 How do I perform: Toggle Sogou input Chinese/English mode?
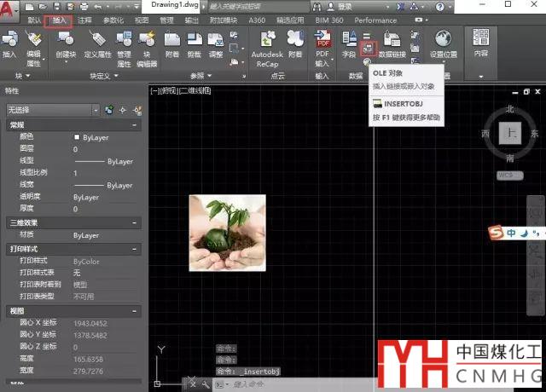(x=511, y=232)
